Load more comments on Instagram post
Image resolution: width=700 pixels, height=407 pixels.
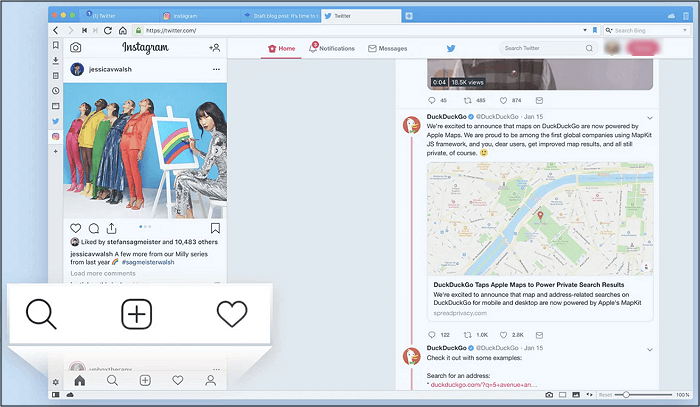[x=103, y=273]
